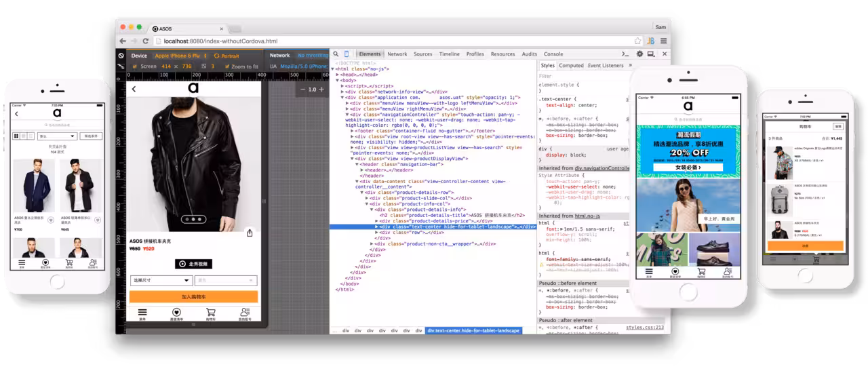Expand the product-details-price div

pyautogui.click(x=377, y=221)
